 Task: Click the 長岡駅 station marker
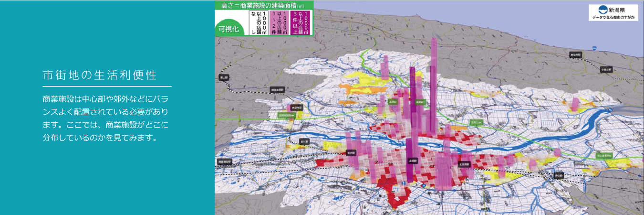pos(411,161)
